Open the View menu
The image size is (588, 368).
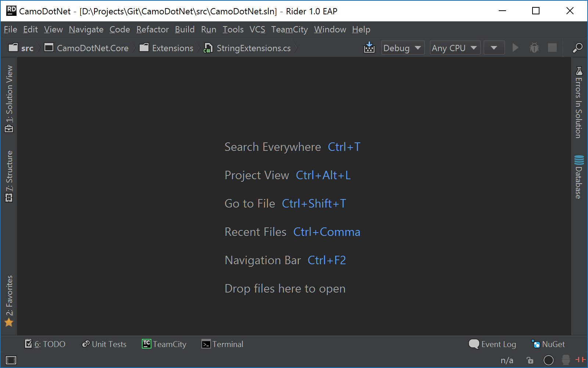pyautogui.click(x=53, y=29)
